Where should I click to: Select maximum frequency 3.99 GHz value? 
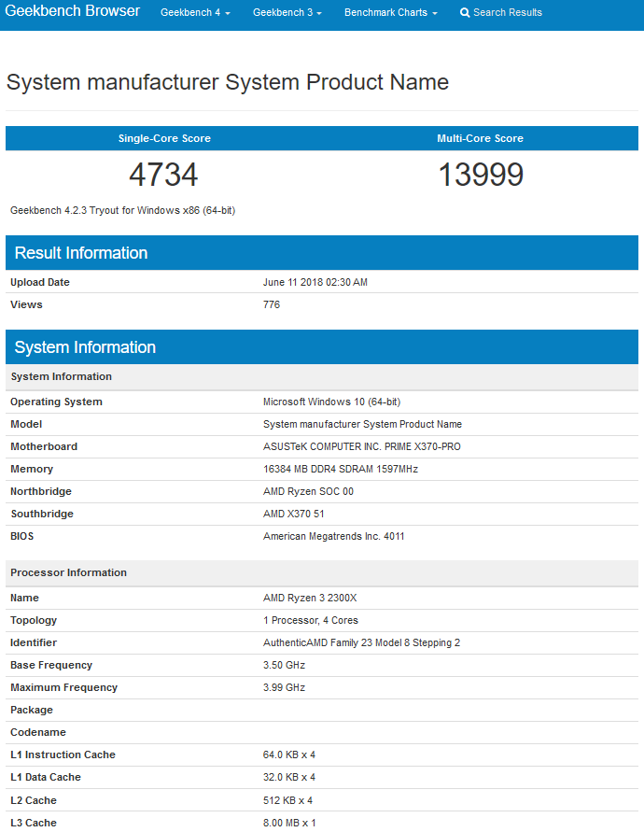coord(284,687)
